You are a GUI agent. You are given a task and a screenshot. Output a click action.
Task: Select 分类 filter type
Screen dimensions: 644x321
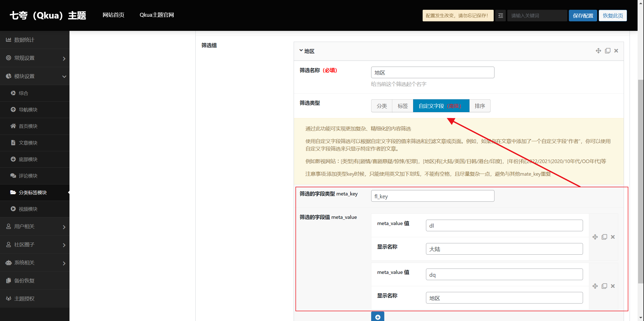pyautogui.click(x=382, y=106)
